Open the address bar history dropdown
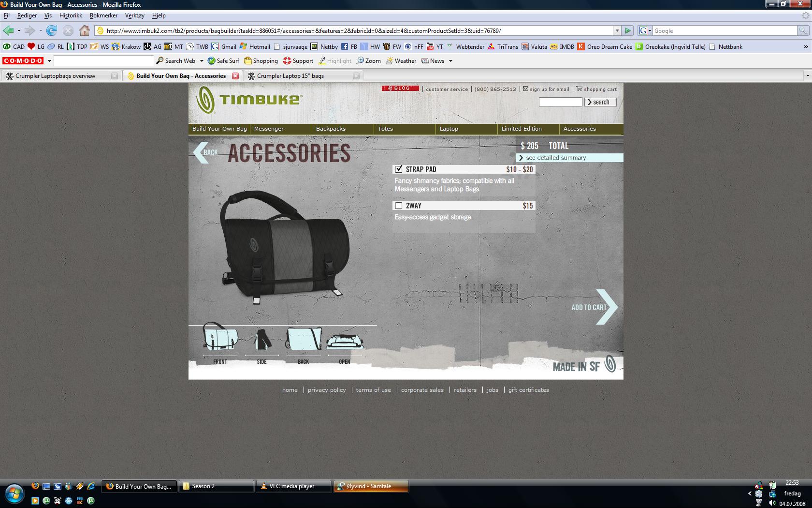 click(617, 30)
